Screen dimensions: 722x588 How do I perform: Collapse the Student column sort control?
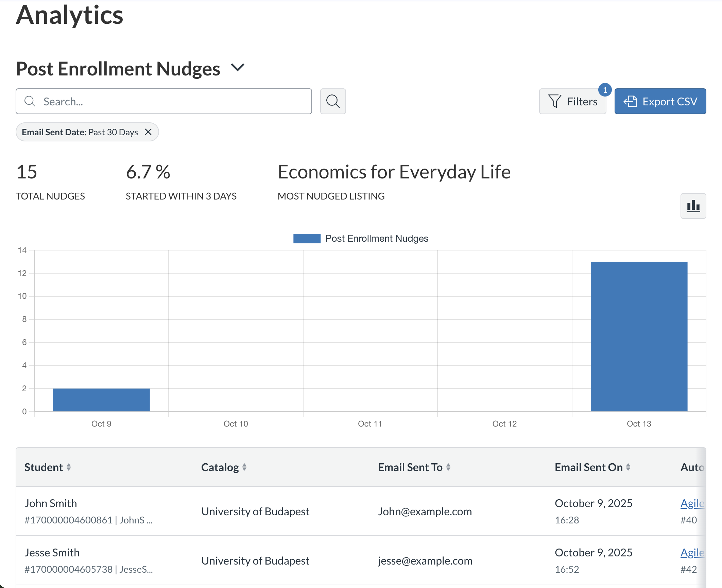point(70,467)
